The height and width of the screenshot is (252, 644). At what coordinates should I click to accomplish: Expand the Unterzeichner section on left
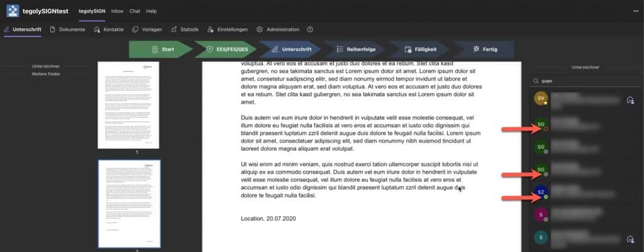point(45,66)
